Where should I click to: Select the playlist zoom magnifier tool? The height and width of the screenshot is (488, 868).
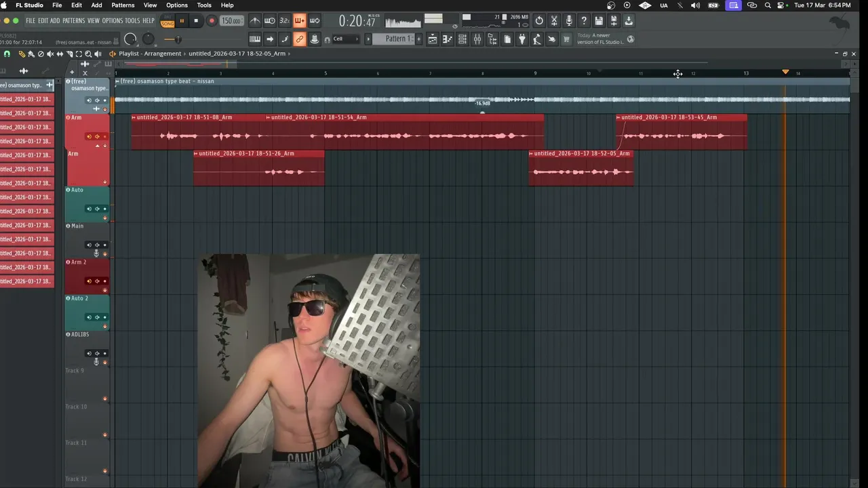click(88, 54)
